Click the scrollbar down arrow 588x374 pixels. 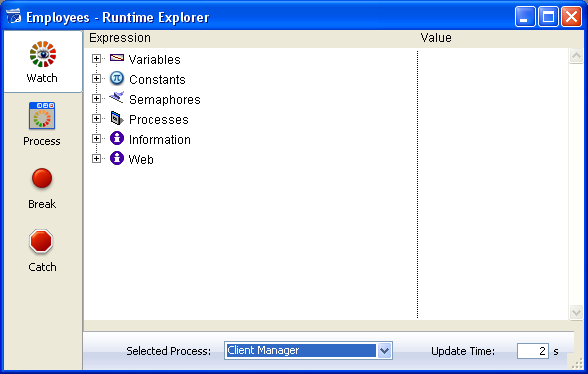tap(576, 312)
